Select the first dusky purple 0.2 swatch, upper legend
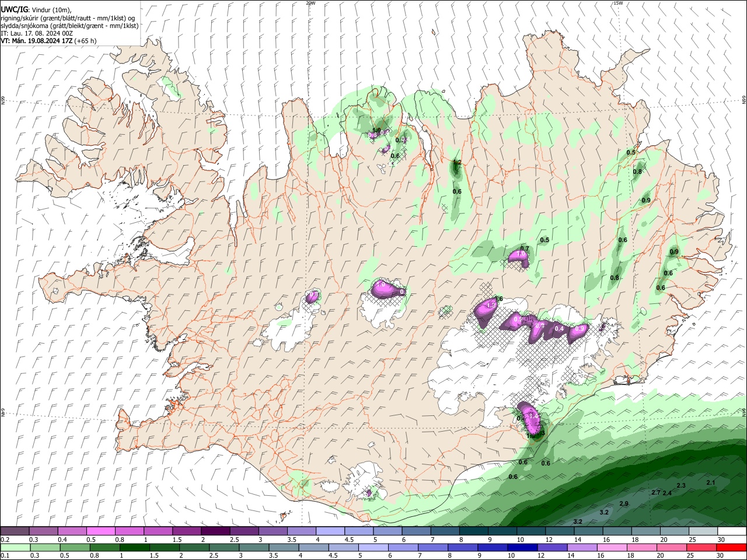 15,531
